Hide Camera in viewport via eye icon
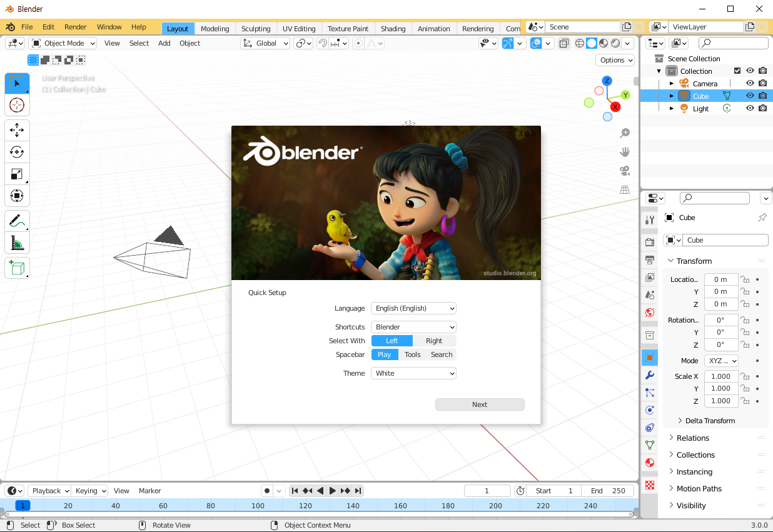The width and height of the screenshot is (773, 532). click(x=750, y=83)
